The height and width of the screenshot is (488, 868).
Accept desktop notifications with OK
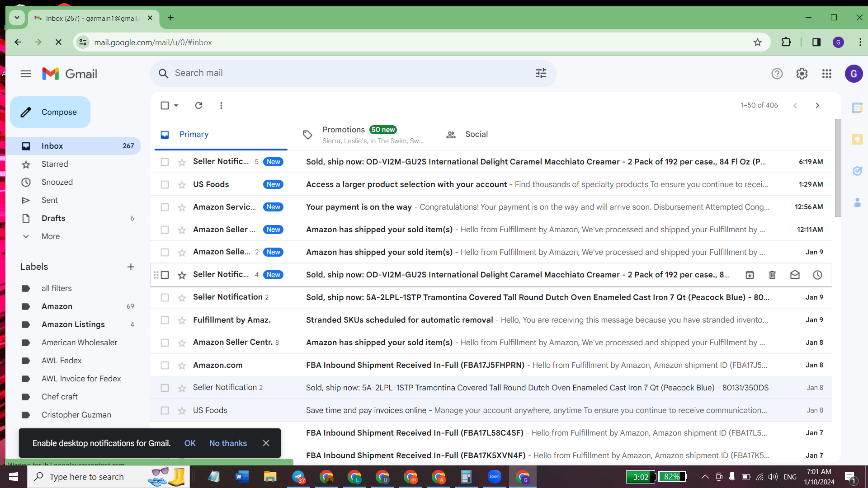[190, 443]
